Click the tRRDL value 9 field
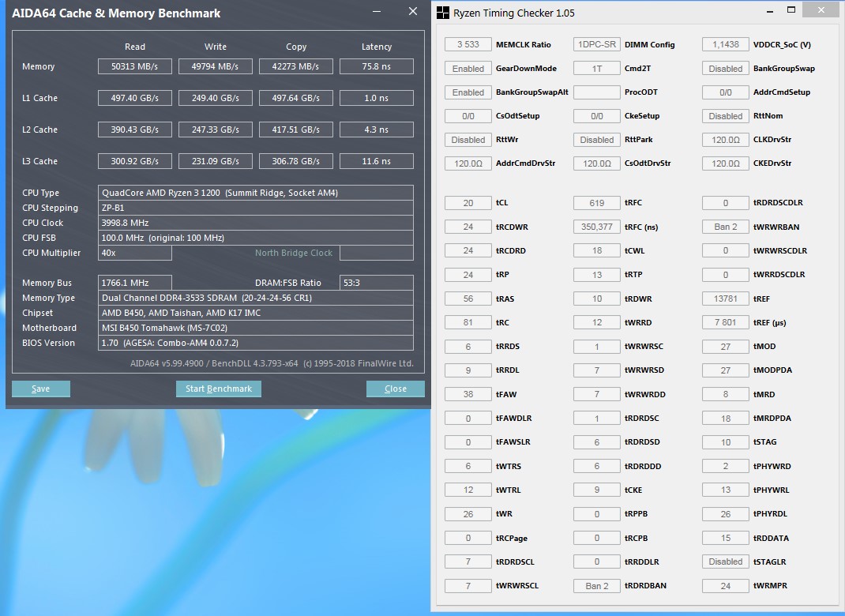Viewport: 845px width, 616px height. tap(468, 370)
